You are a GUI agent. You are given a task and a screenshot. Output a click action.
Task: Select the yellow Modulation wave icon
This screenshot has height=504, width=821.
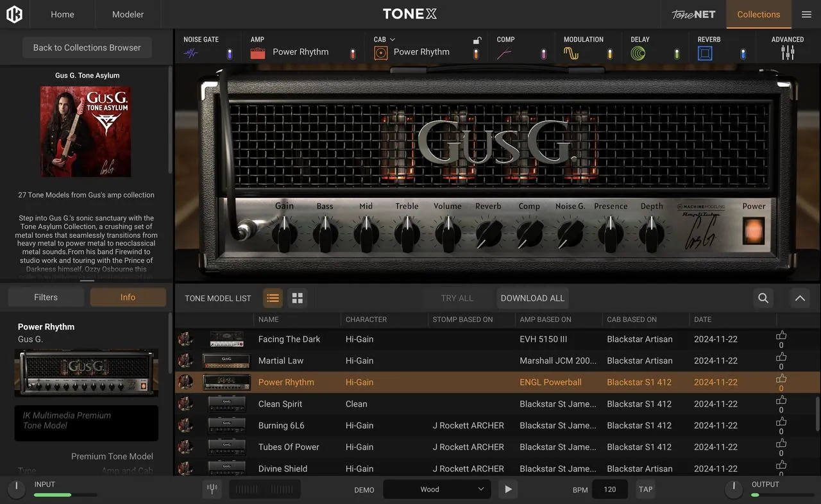(x=571, y=53)
